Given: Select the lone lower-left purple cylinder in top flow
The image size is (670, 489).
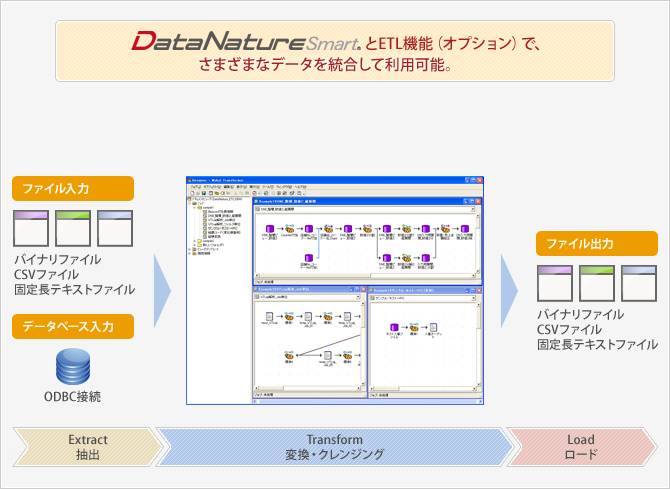Looking at the screenshot, I should [309, 258].
